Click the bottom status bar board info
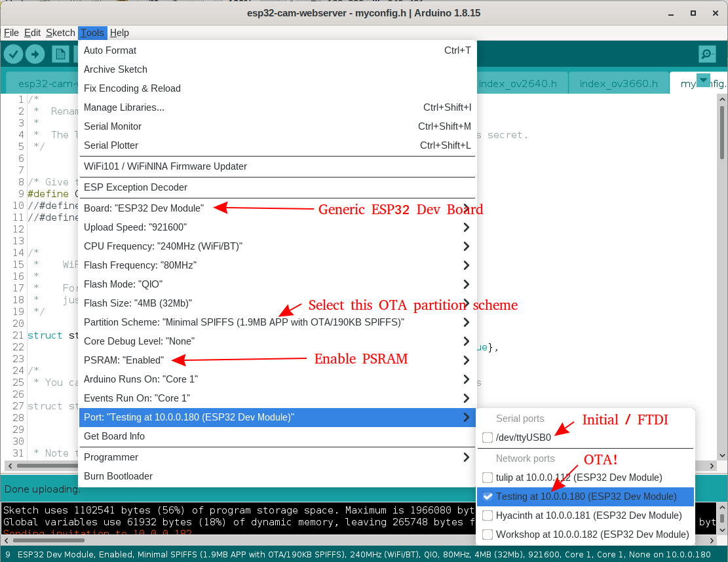The height and width of the screenshot is (562, 728). coord(364,555)
